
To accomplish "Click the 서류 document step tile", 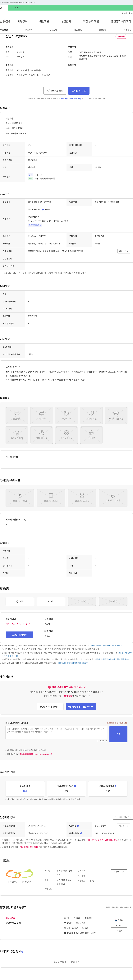I will (20, 601).
